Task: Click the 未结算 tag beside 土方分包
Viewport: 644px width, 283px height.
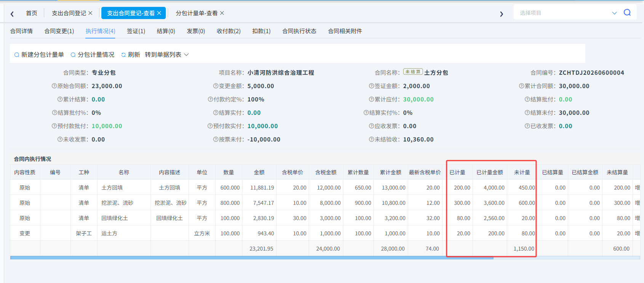Action: [x=413, y=72]
